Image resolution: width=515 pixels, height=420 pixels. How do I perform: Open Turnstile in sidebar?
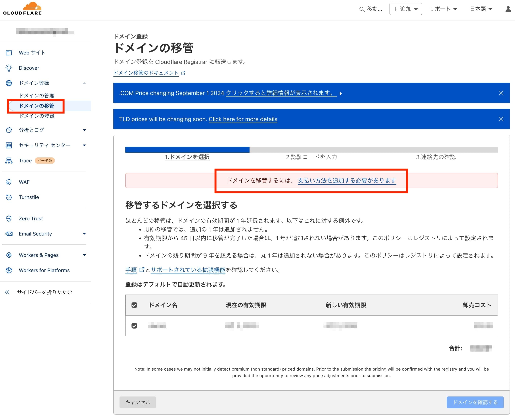click(29, 197)
